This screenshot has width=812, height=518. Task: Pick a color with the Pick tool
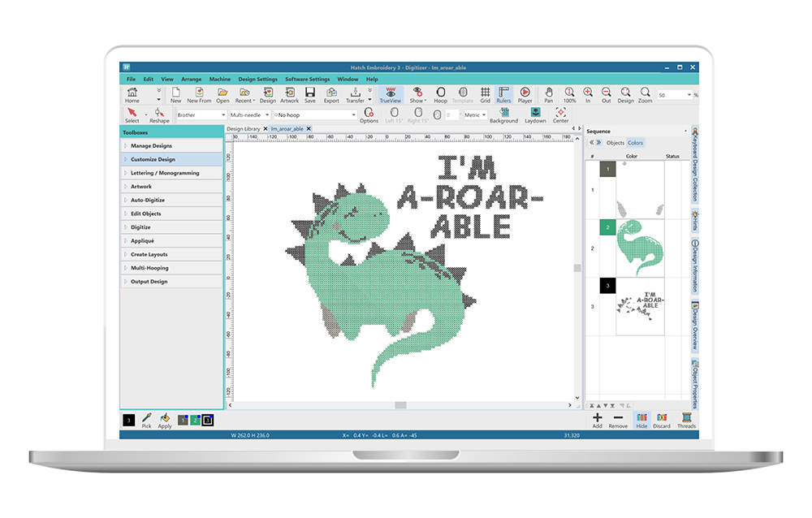pos(146,420)
